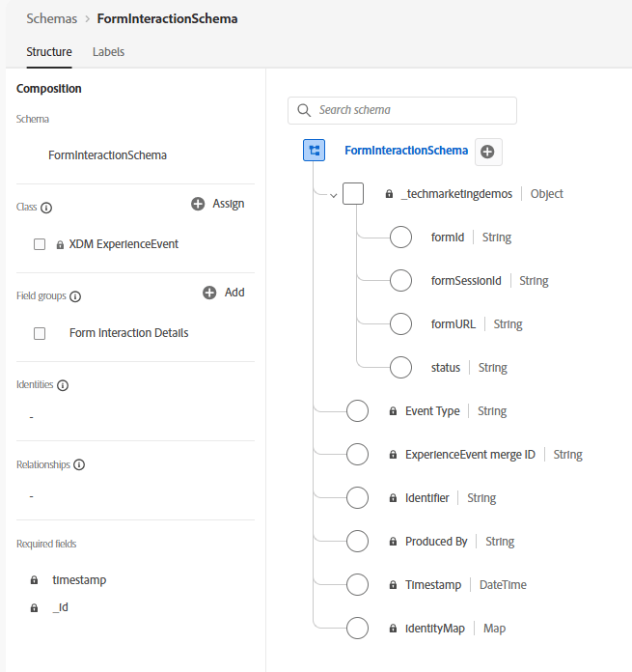Click the Map type label
Image resolution: width=632 pixels, height=672 pixels.
(x=495, y=629)
